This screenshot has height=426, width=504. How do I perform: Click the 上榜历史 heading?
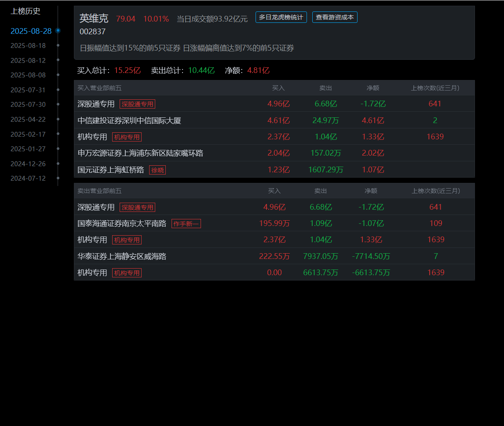coord(26,11)
